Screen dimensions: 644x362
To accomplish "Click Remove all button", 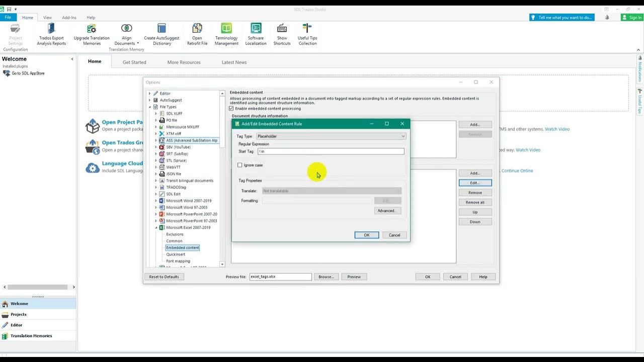I will click(x=475, y=202).
